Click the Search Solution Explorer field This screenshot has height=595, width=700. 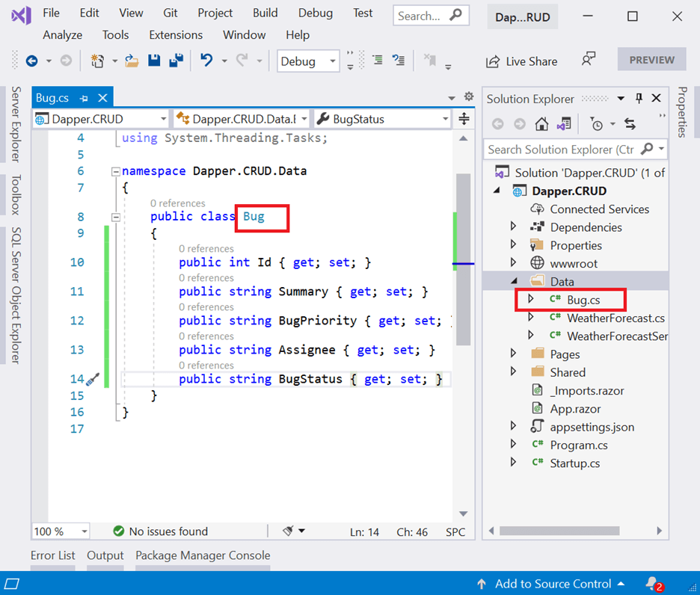[x=561, y=149]
